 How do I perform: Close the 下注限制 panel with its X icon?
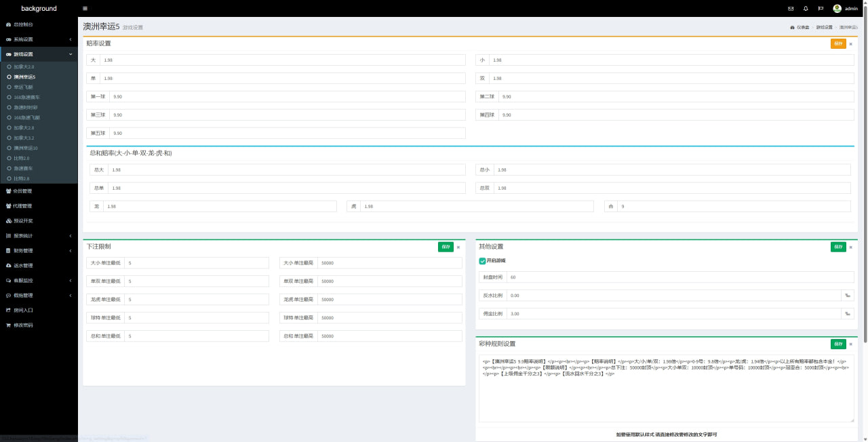458,247
